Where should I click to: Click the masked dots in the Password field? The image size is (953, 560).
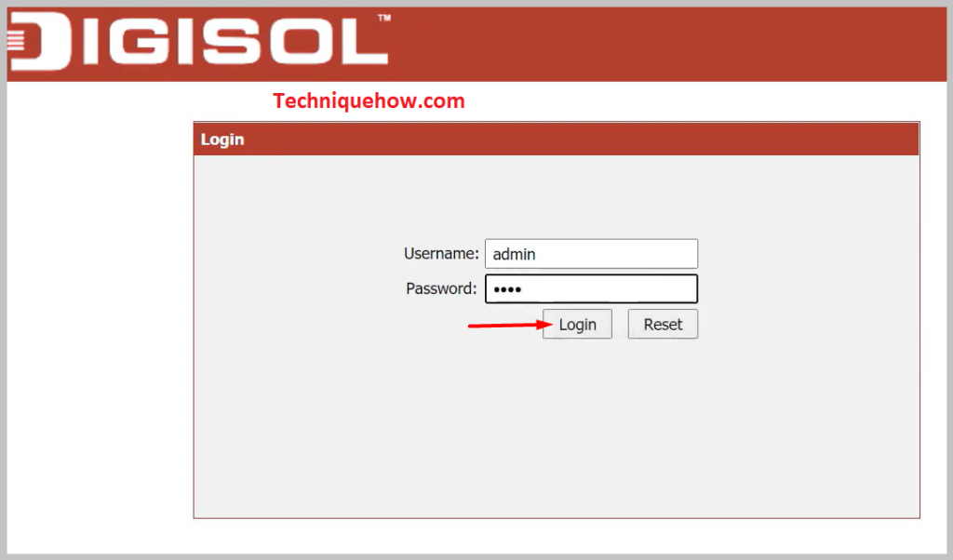(x=507, y=289)
